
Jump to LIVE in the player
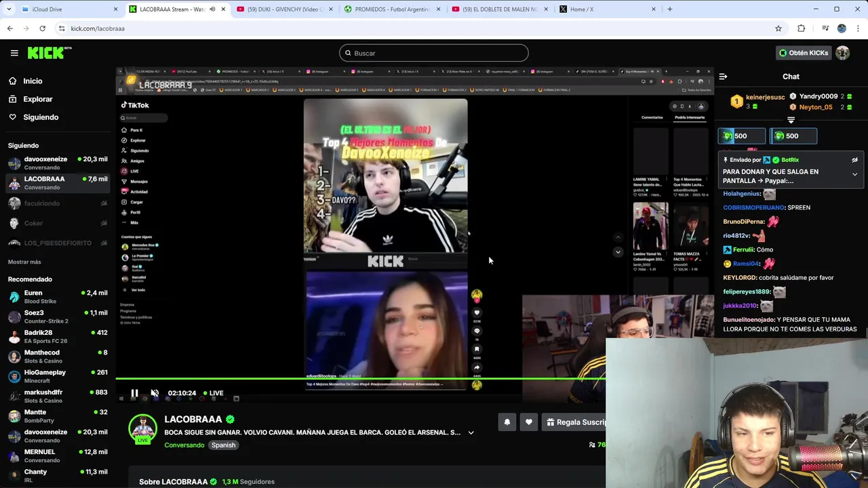[213, 393]
